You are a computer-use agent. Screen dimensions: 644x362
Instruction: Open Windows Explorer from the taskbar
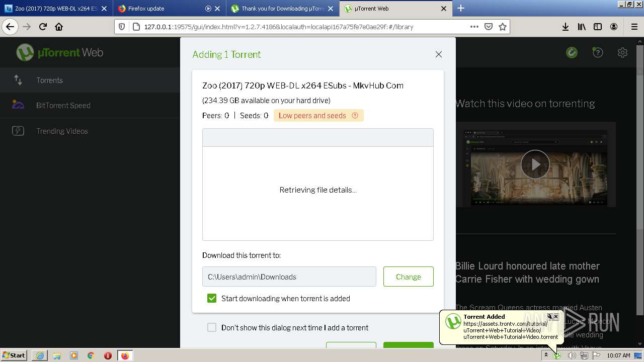pyautogui.click(x=57, y=355)
